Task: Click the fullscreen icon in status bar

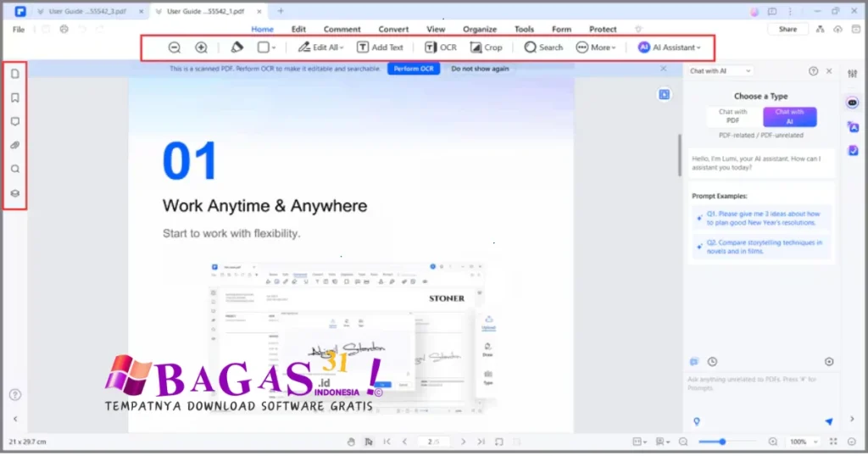Action: point(833,442)
